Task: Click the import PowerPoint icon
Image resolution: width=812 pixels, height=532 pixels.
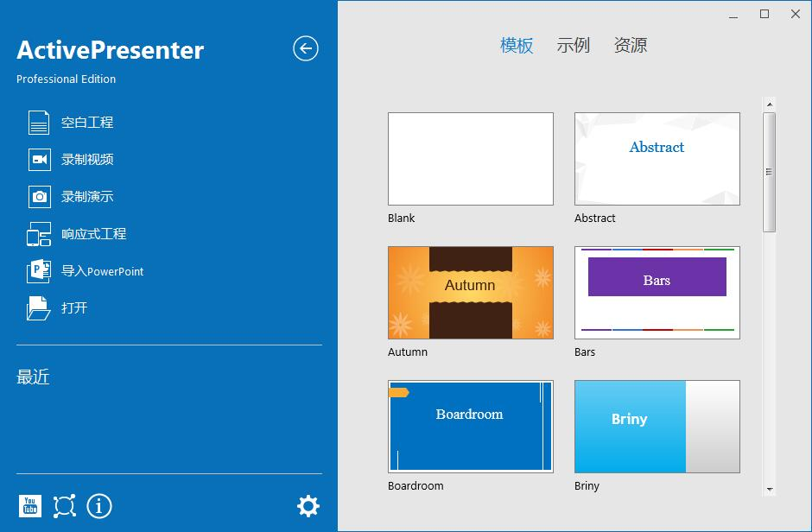Action: click(x=39, y=271)
